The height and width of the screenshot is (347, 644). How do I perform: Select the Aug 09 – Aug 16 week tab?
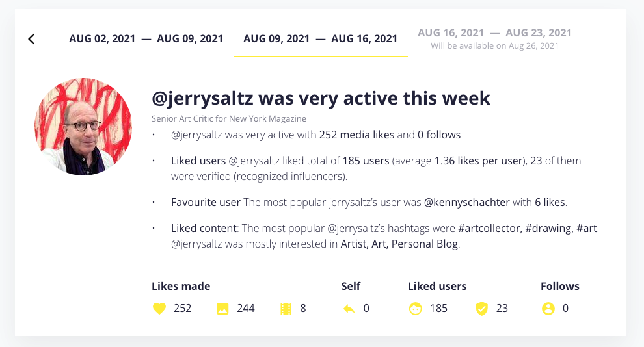pos(320,39)
